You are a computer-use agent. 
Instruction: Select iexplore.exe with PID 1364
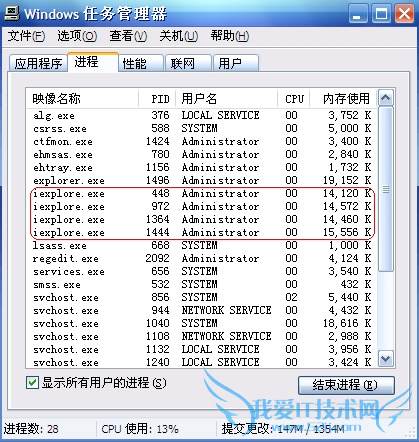tap(202, 219)
